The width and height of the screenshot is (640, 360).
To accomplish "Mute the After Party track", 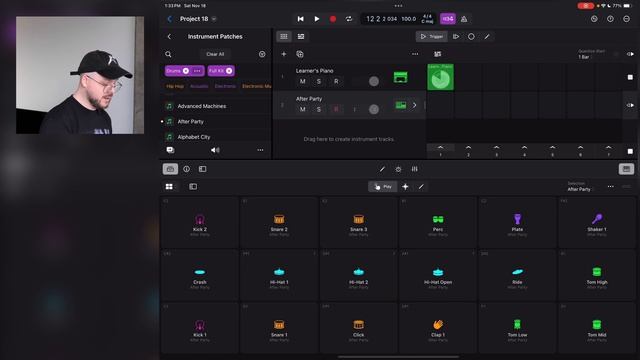I will (x=302, y=109).
